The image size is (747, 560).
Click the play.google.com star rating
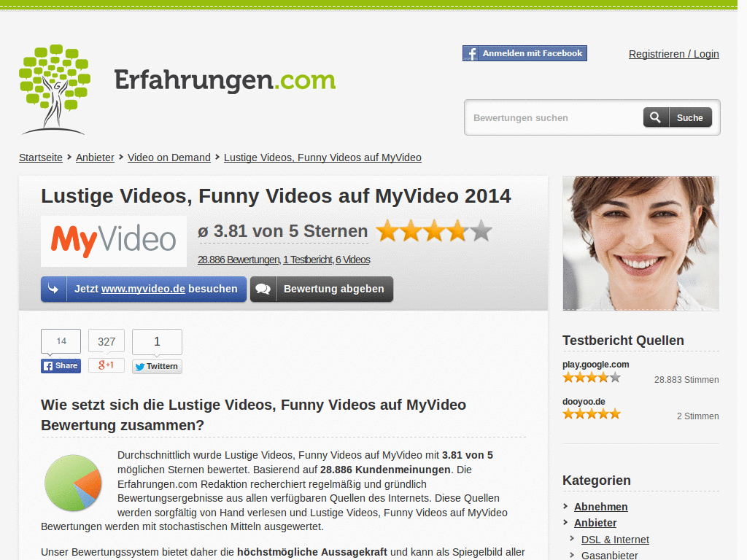(x=591, y=378)
